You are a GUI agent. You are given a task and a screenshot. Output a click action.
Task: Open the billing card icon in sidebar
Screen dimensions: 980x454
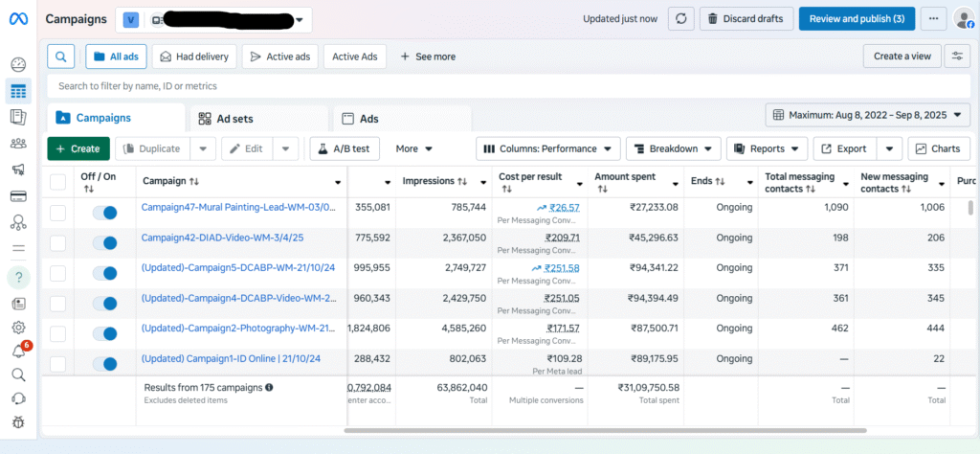pos(18,197)
